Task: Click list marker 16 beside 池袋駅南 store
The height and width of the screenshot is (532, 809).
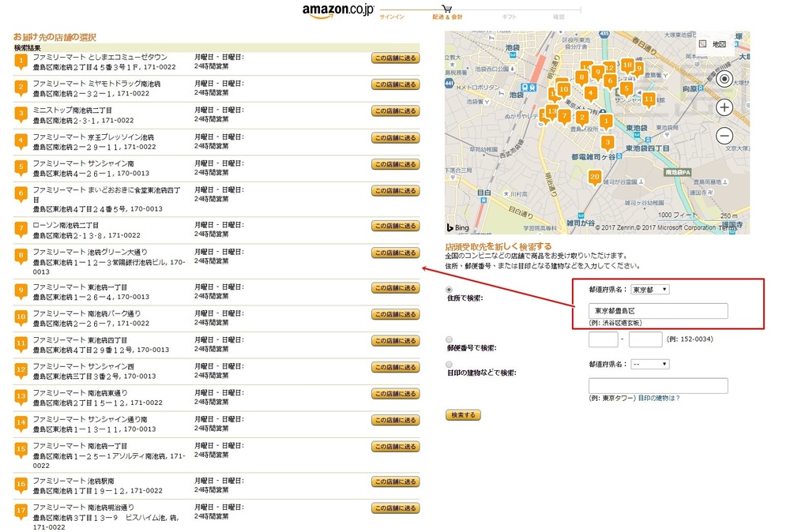Action: click(21, 485)
